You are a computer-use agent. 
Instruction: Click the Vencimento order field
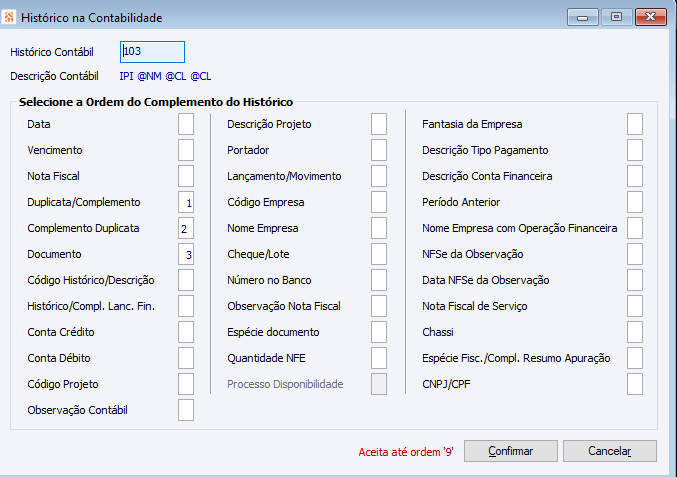pos(186,150)
